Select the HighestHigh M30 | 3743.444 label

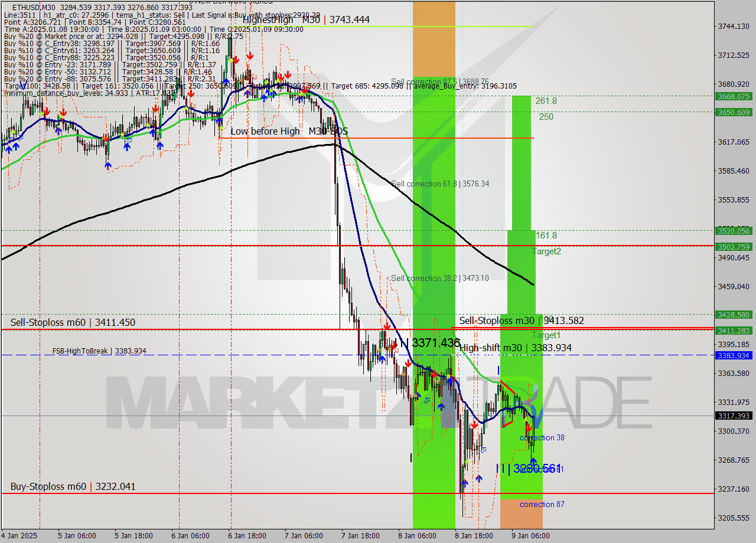pos(306,19)
